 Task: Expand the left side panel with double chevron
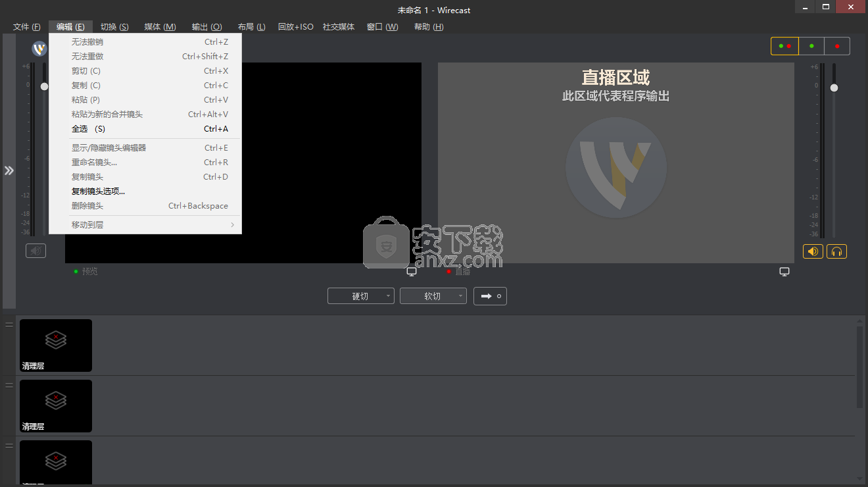point(9,170)
